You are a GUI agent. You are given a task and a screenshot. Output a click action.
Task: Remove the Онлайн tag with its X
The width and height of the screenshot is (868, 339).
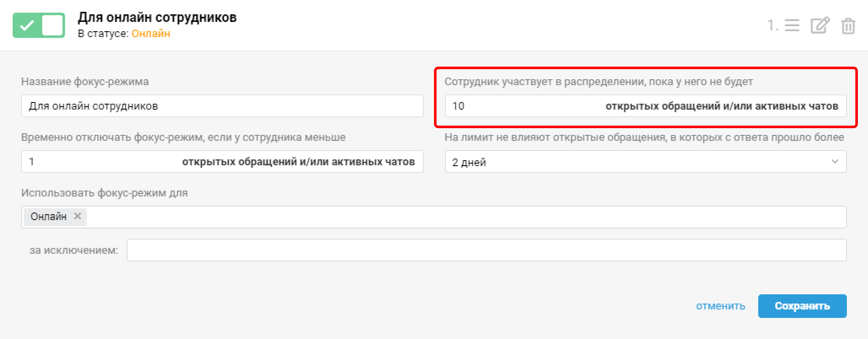78,216
